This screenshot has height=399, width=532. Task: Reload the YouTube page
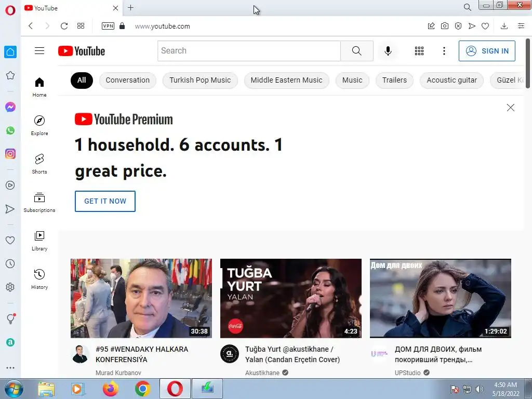pos(64,26)
